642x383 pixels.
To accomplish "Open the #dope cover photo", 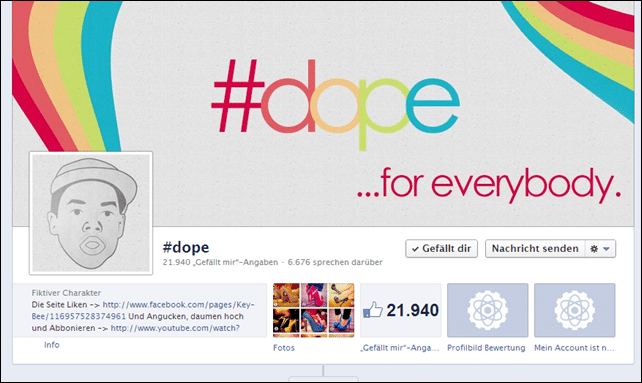I will pos(323,114).
